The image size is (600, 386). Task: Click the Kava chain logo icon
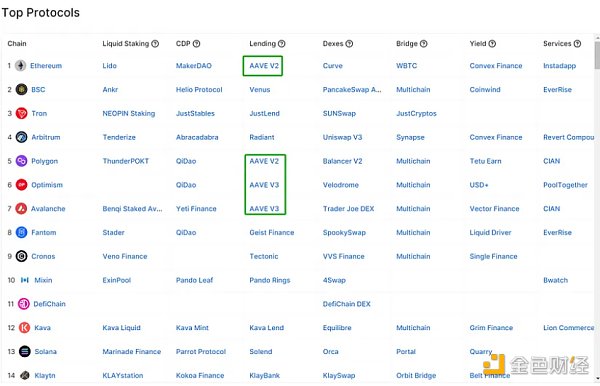tap(24, 327)
